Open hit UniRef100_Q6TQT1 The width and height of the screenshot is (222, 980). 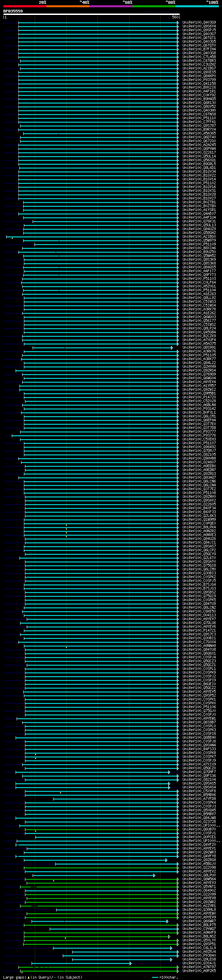click(199, 38)
